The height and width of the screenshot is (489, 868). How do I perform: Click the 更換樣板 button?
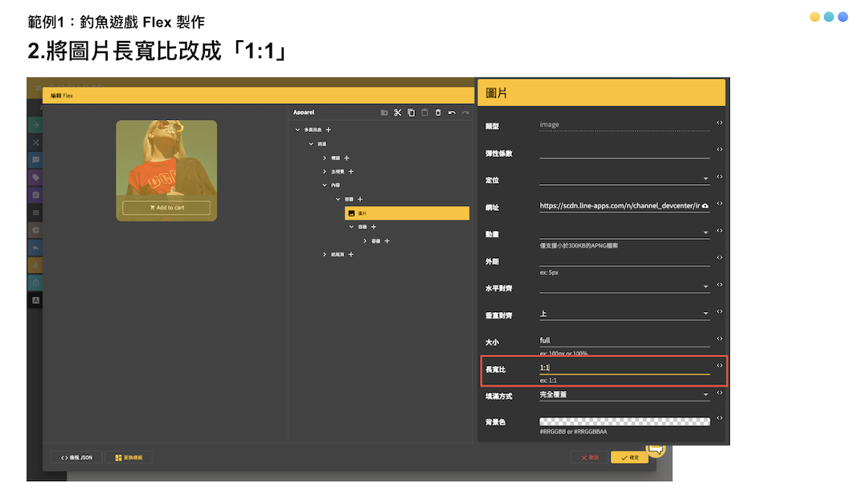point(129,458)
